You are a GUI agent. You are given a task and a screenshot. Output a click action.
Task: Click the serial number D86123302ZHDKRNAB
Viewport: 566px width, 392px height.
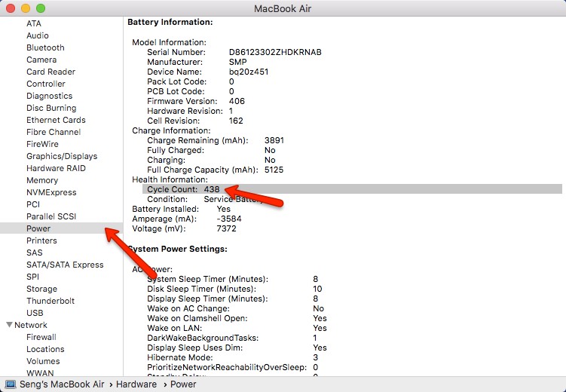[275, 52]
